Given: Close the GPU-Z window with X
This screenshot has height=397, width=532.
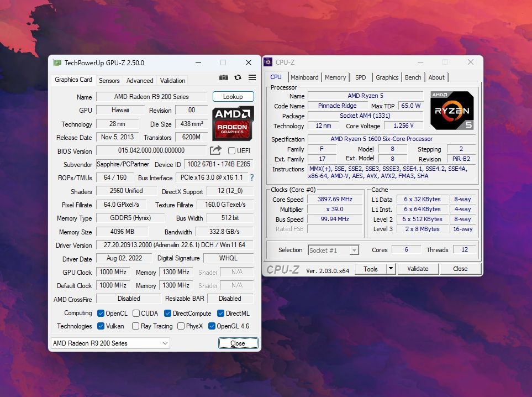Looking at the screenshot, I should coord(249,62).
